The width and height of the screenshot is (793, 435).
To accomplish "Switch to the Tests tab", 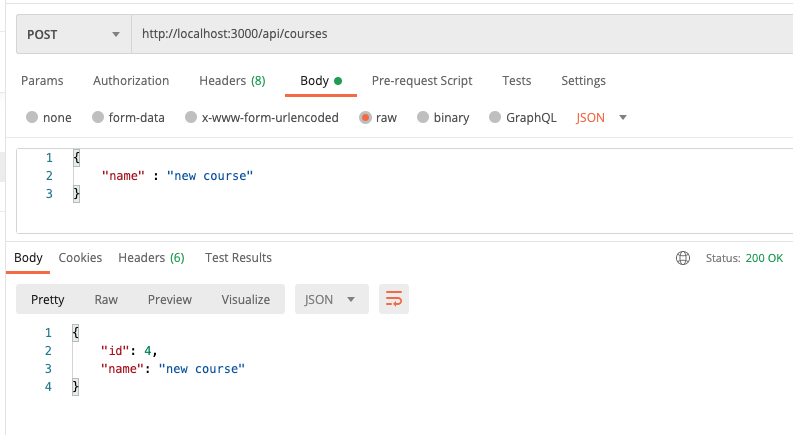I will tap(516, 81).
